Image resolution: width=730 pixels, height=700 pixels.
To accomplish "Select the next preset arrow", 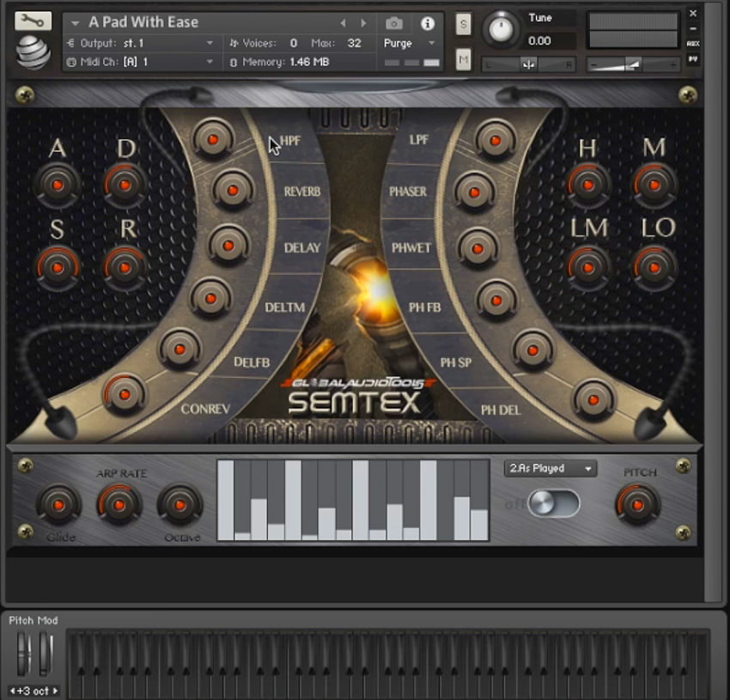I will [x=364, y=23].
